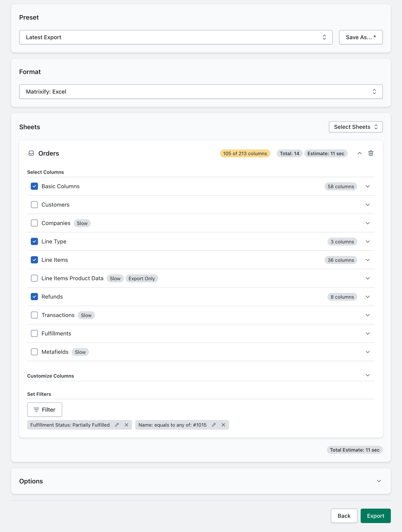
Task: Expand the Options section
Action: click(x=379, y=481)
